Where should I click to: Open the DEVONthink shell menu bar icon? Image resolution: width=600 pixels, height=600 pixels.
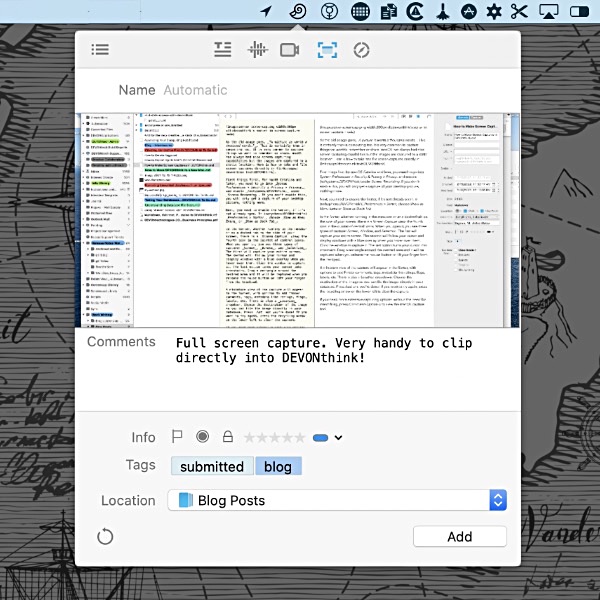[x=298, y=11]
